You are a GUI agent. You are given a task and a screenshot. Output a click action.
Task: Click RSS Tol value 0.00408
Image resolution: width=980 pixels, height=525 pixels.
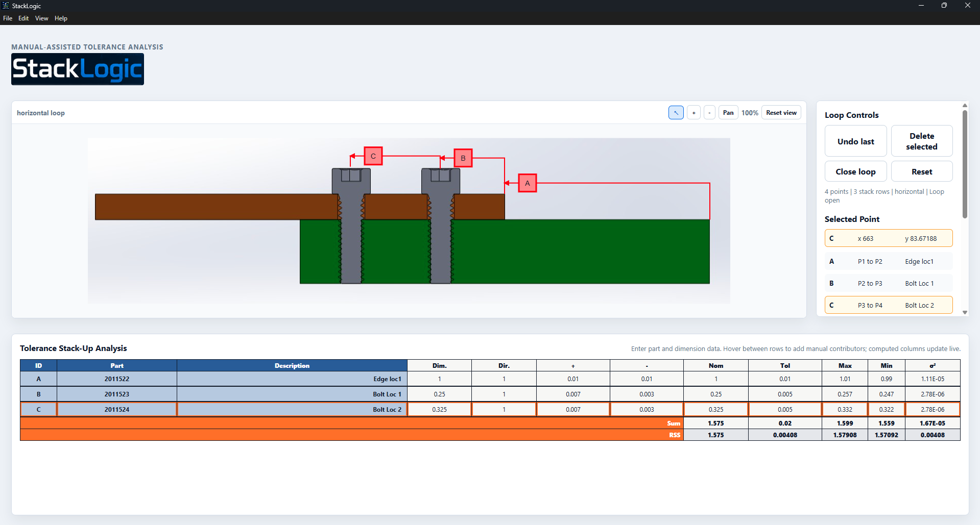(785, 435)
